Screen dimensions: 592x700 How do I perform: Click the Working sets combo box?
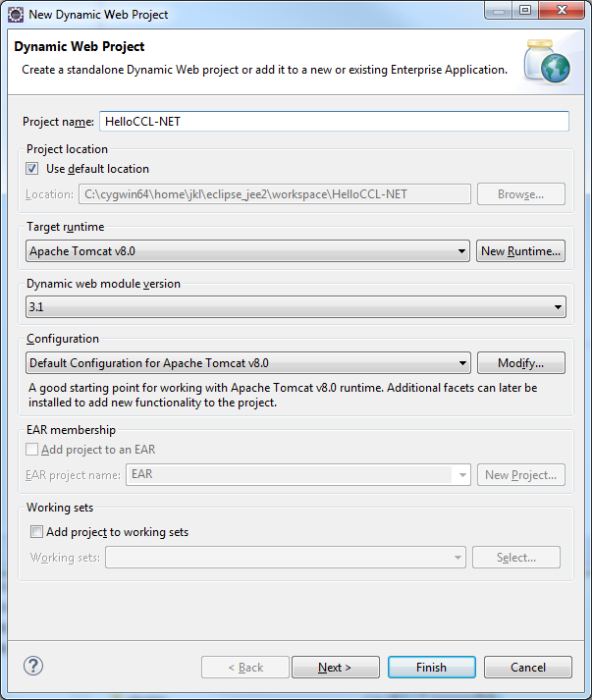[x=285, y=558]
